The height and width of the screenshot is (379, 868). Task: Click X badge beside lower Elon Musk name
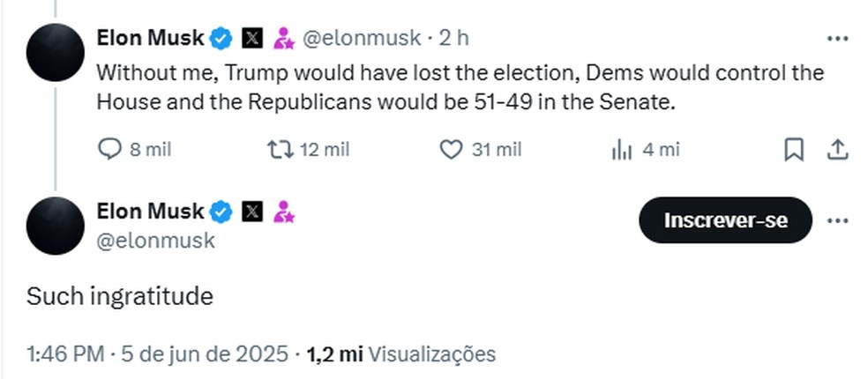tap(252, 212)
